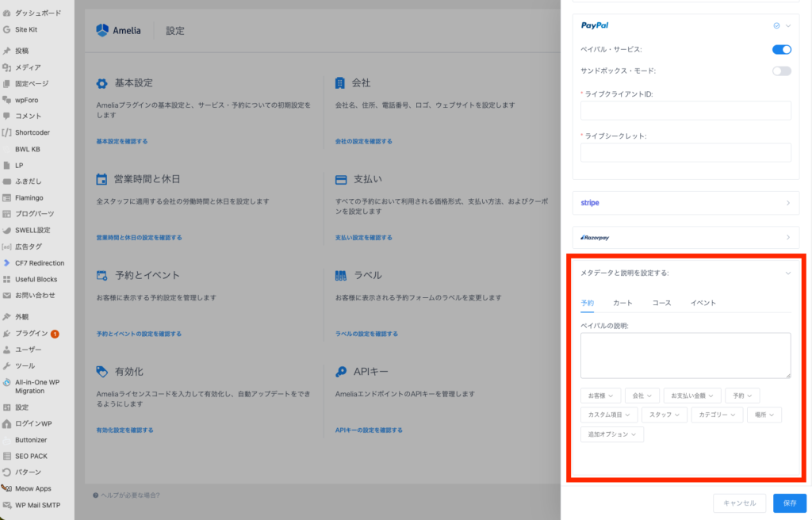The width and height of the screenshot is (812, 520).
Task: Expand the Razorpay payment section
Action: tap(686, 237)
